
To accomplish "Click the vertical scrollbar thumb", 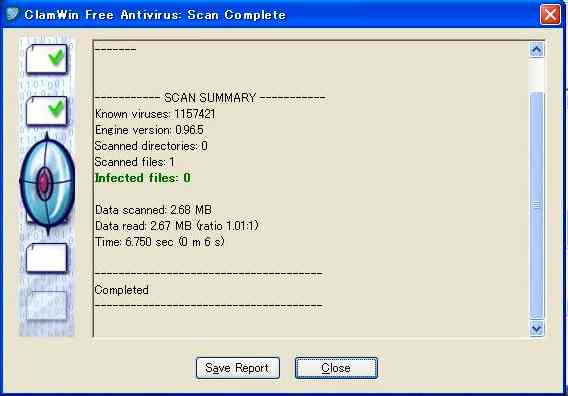I will click(x=537, y=205).
